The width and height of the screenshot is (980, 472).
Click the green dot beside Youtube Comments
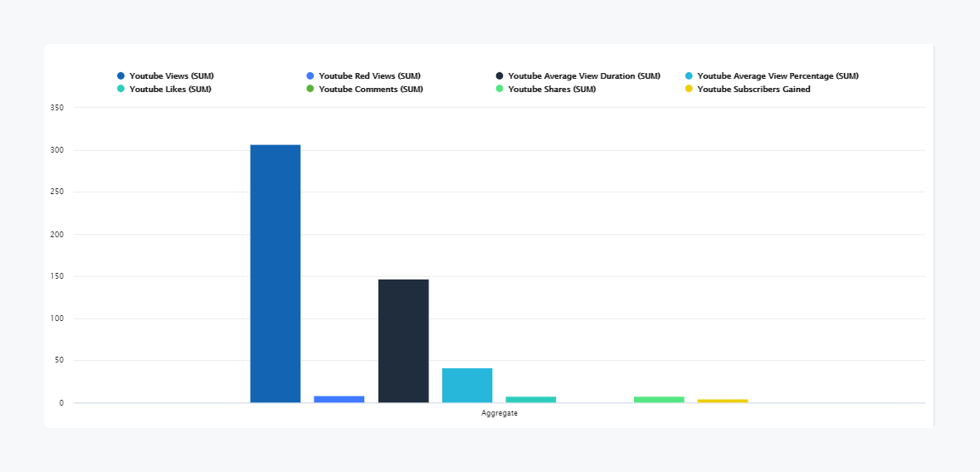point(310,90)
